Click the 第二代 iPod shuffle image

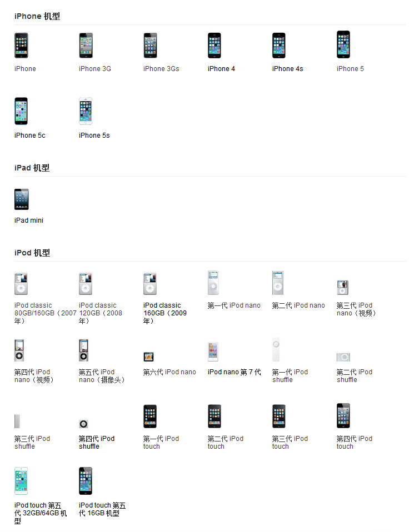point(343,357)
